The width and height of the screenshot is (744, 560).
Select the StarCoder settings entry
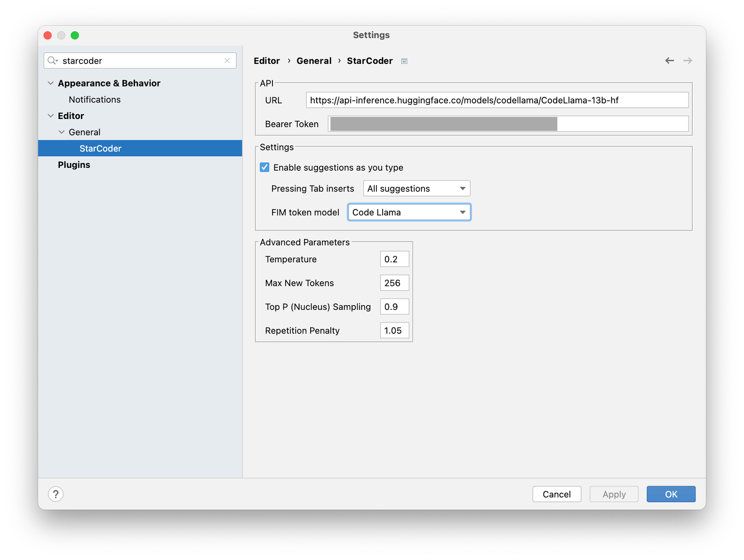[x=140, y=149]
